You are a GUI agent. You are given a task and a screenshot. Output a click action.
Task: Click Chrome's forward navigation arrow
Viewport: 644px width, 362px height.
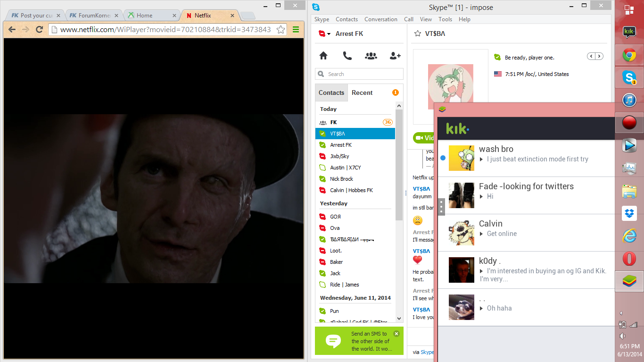click(25, 29)
